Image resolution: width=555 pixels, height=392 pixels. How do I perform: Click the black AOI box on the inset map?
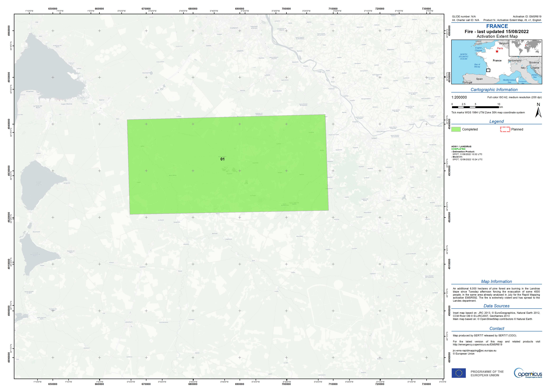[x=488, y=70]
